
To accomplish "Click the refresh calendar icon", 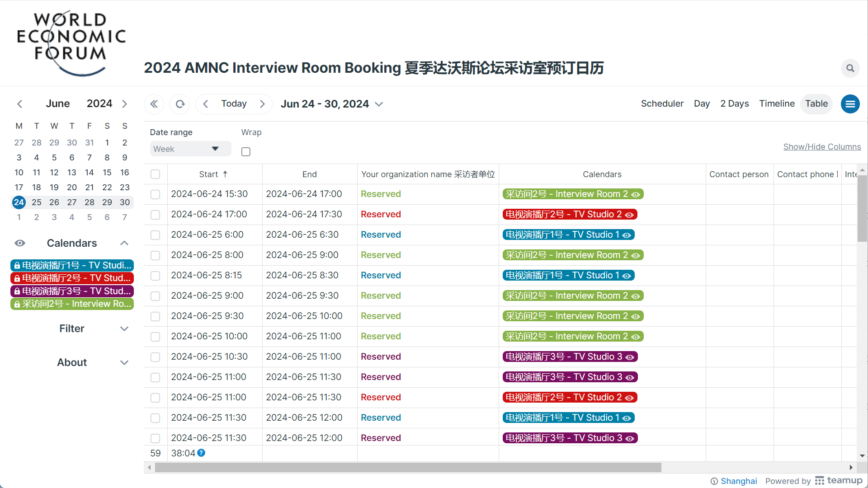I will click(180, 104).
